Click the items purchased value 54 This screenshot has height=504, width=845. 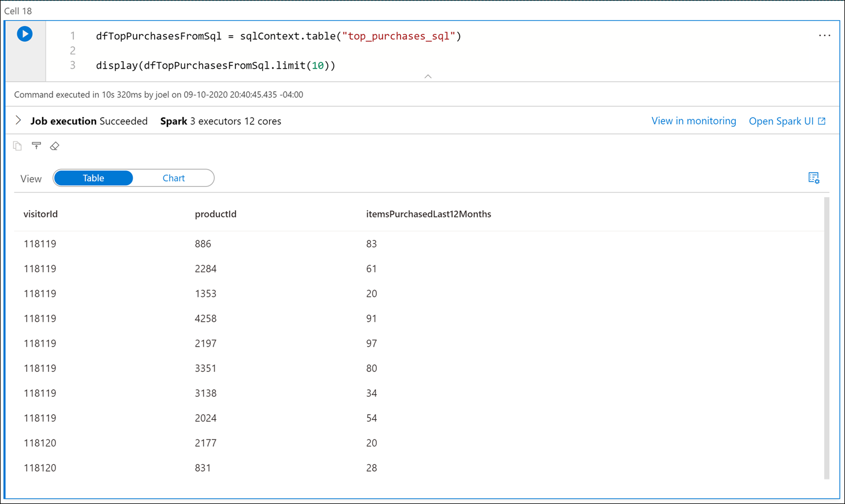[x=371, y=418]
